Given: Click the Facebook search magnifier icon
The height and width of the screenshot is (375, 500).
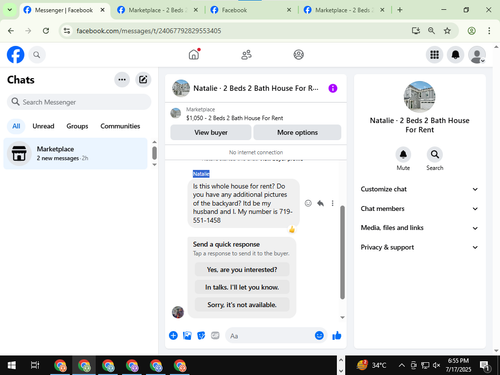Looking at the screenshot, I should point(37,55).
